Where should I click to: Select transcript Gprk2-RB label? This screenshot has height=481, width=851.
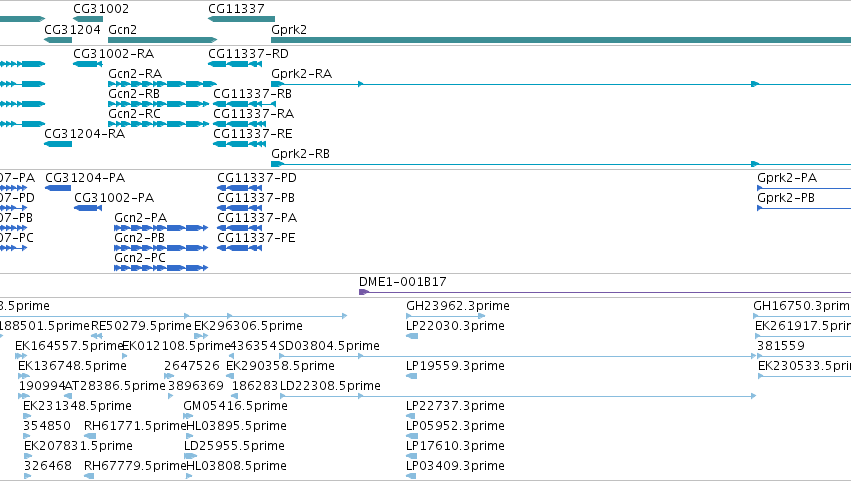(x=301, y=154)
